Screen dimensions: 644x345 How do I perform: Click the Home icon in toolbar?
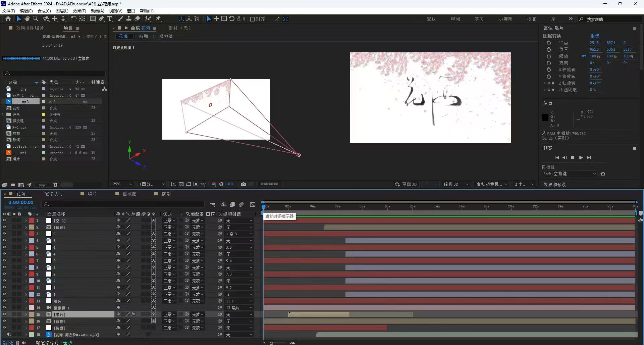(8, 19)
